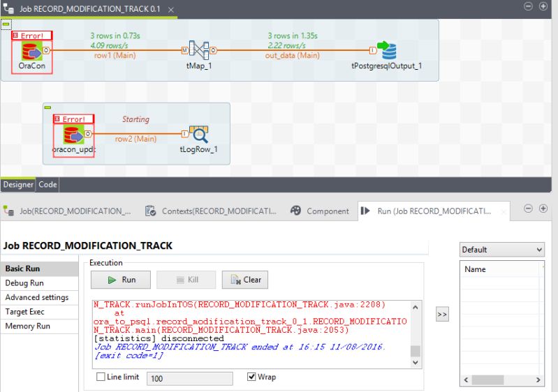Collapse the first subjob with its minus icon
The width and height of the screenshot is (558, 392).
click(x=6, y=24)
